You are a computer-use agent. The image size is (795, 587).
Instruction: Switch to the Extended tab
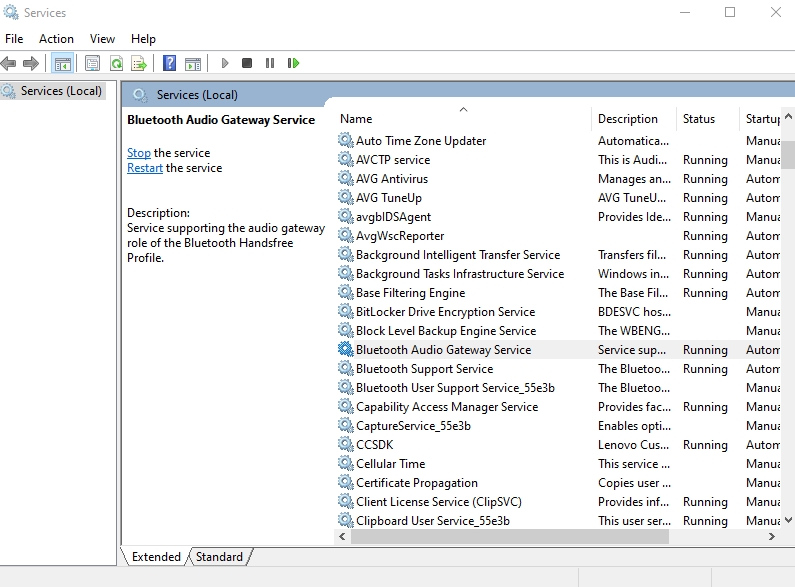(156, 557)
